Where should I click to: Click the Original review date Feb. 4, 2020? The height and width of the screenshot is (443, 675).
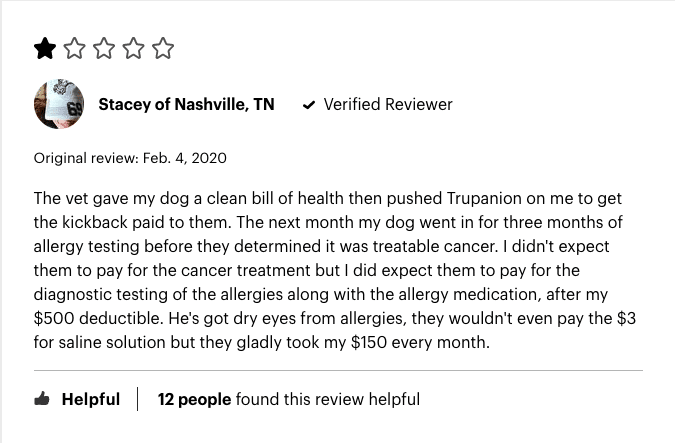185,158
